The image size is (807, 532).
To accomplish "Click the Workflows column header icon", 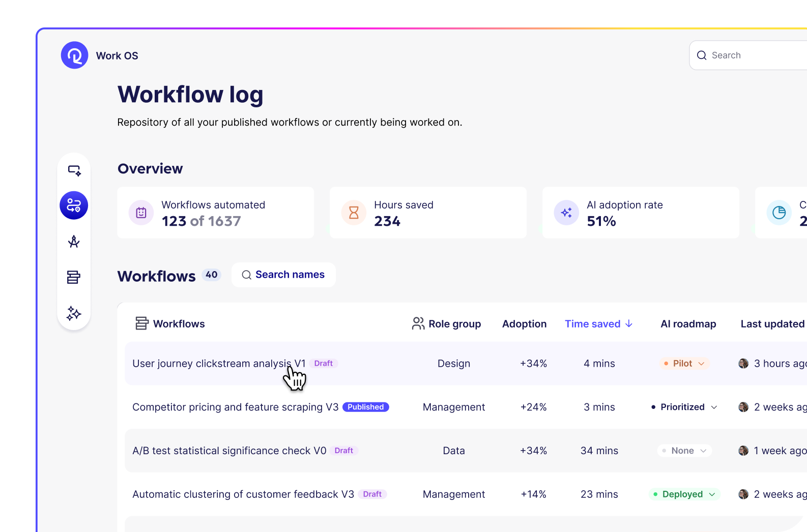I will click(x=142, y=323).
